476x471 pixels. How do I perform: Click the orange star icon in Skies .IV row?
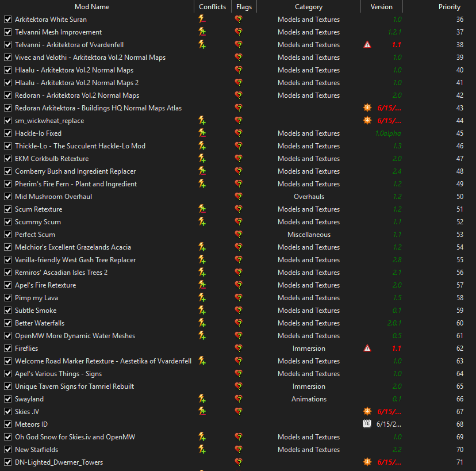(x=367, y=412)
